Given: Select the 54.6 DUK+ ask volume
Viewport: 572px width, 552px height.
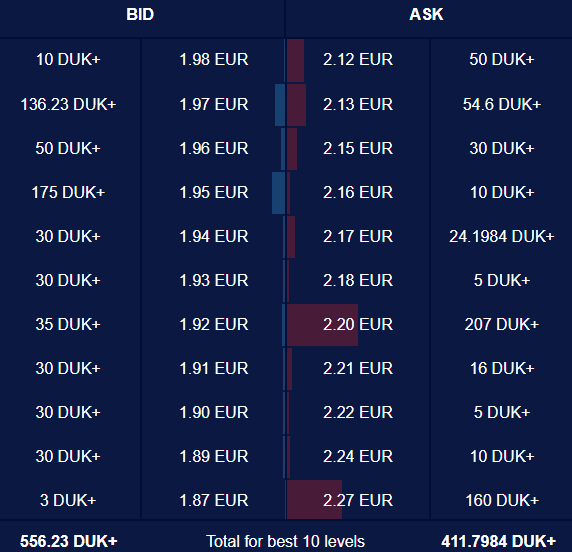Looking at the screenshot, I should (502, 104).
